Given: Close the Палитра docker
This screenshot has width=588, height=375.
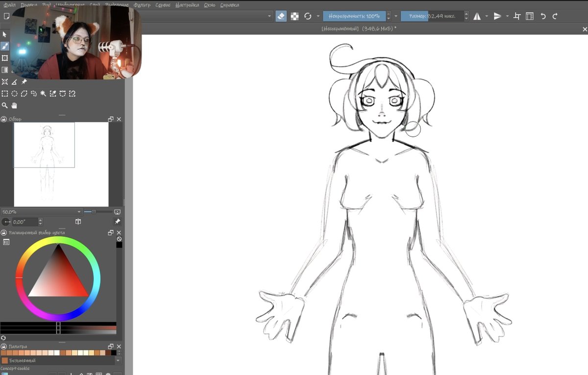Looking at the screenshot, I should tap(119, 347).
